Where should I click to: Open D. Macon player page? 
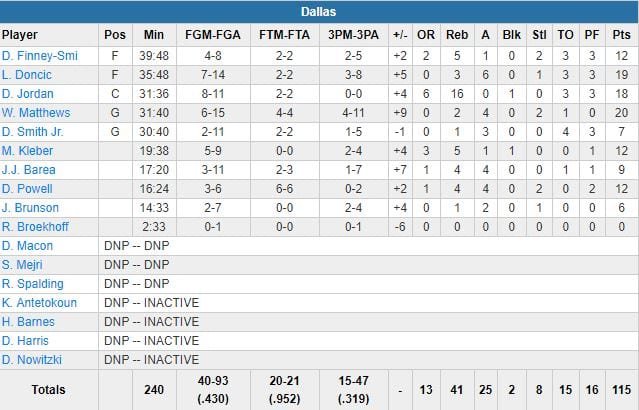click(x=28, y=246)
